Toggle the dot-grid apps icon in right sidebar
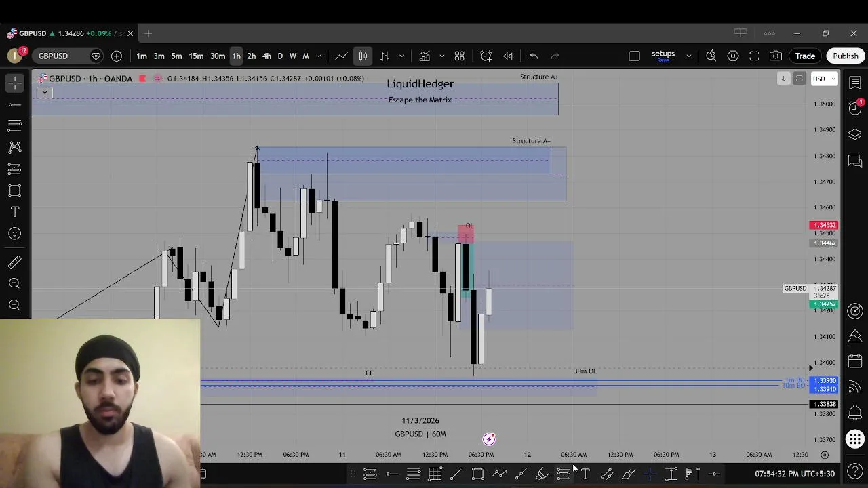 [855, 439]
